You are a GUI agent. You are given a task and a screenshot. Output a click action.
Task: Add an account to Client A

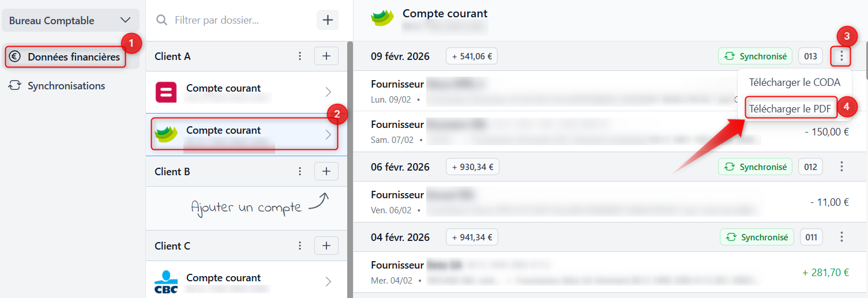326,56
